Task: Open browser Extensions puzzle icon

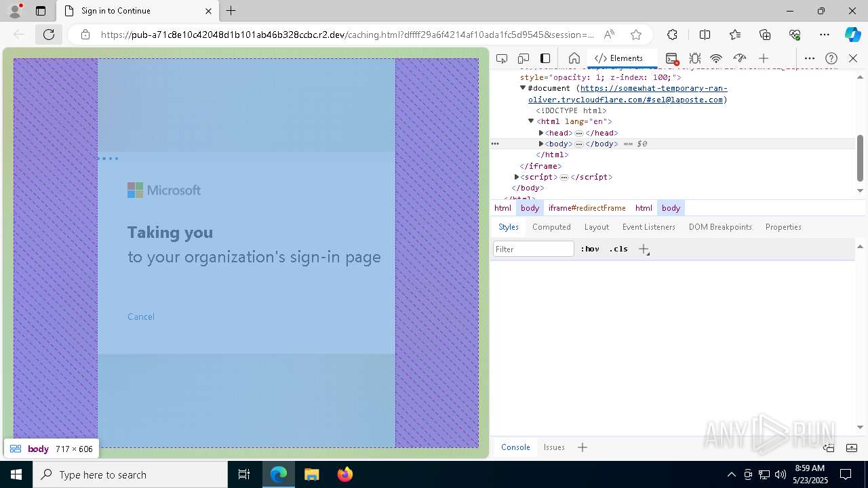Action: click(x=672, y=35)
